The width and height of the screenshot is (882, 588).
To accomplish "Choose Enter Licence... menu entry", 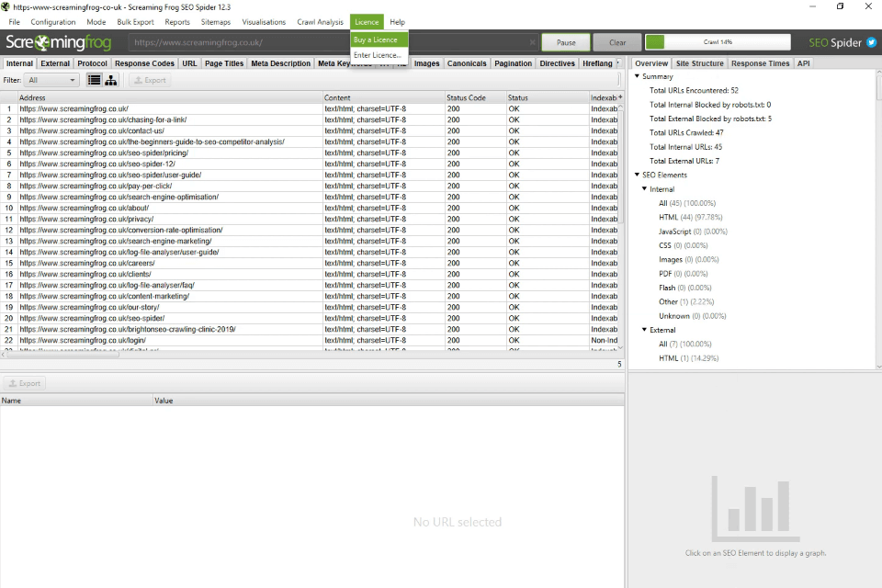I will click(379, 55).
